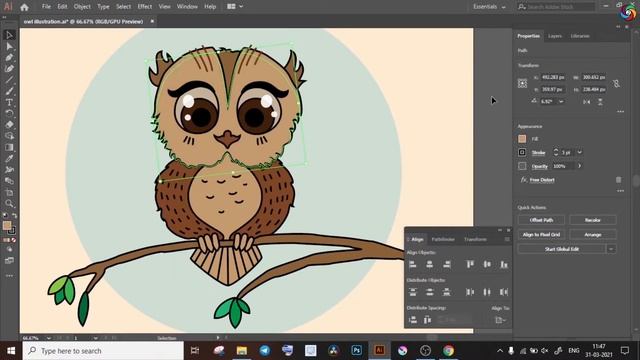Click vertical align center icon
This screenshot has width=640, height=360.
[x=487, y=264]
